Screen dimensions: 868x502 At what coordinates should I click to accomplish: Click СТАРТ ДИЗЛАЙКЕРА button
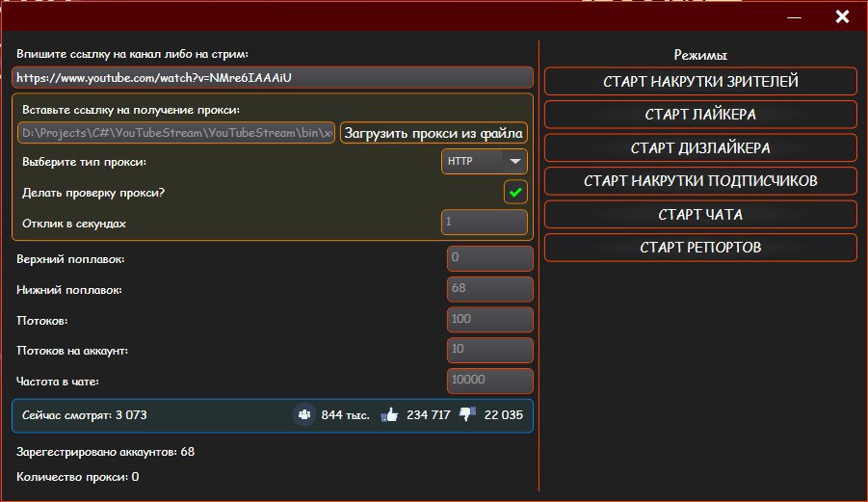pos(700,147)
